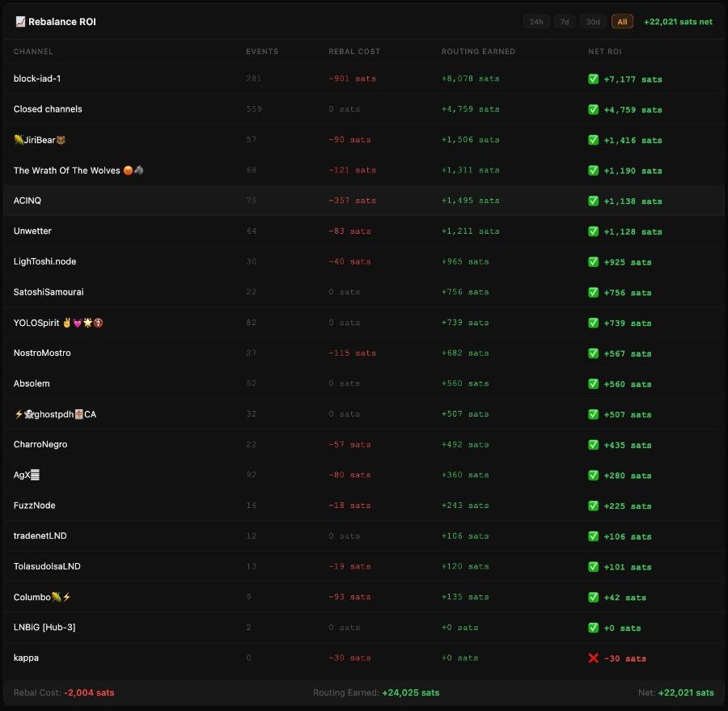Click the ghost emoji in ghostpdh CA row
This screenshot has width=728, height=711.
click(29, 414)
